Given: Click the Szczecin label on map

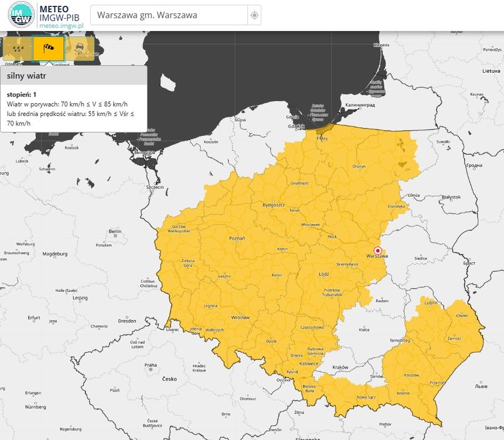Looking at the screenshot, I should point(155,187).
